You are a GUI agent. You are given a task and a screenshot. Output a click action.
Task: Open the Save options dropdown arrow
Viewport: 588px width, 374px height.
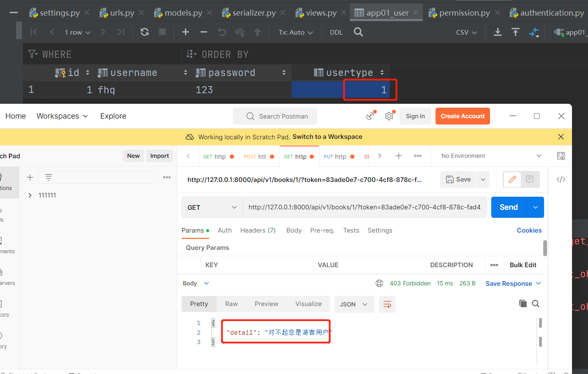point(483,179)
